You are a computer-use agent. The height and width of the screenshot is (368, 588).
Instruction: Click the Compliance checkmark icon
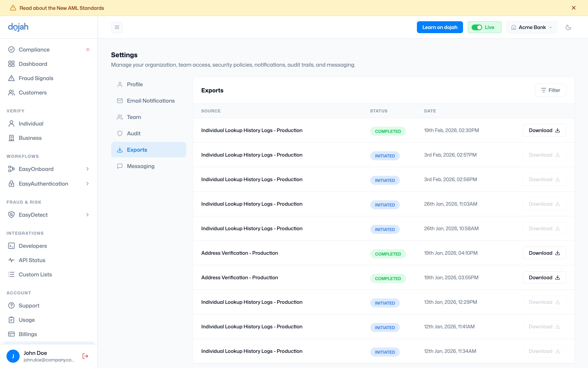point(11,49)
